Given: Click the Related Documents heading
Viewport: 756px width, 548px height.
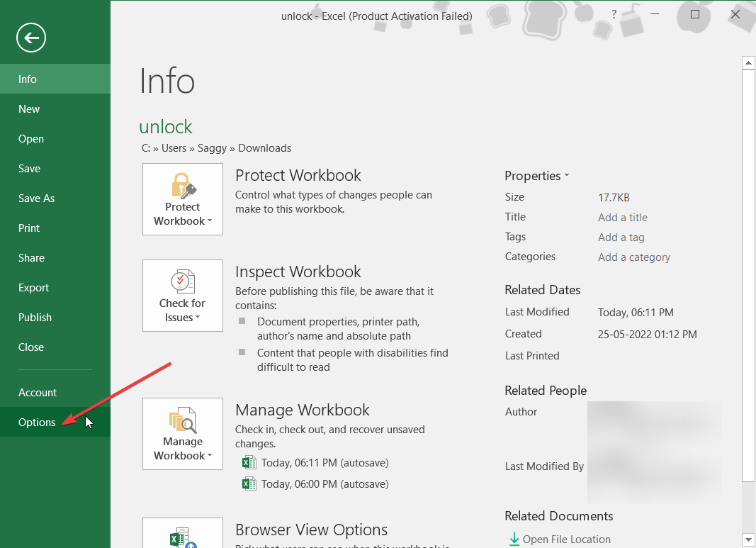Looking at the screenshot, I should [559, 516].
